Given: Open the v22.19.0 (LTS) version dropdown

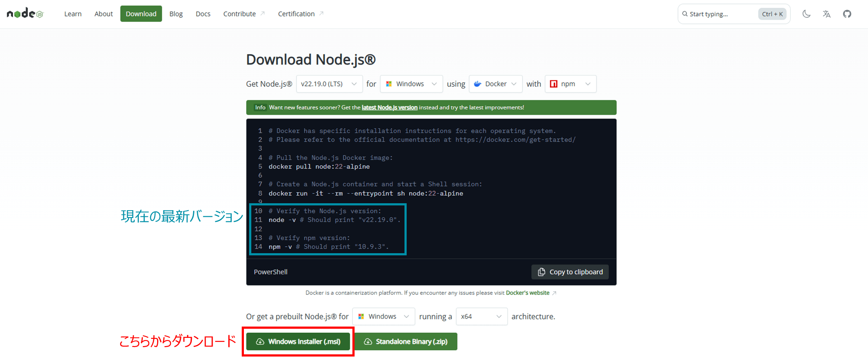Looking at the screenshot, I should [x=329, y=84].
